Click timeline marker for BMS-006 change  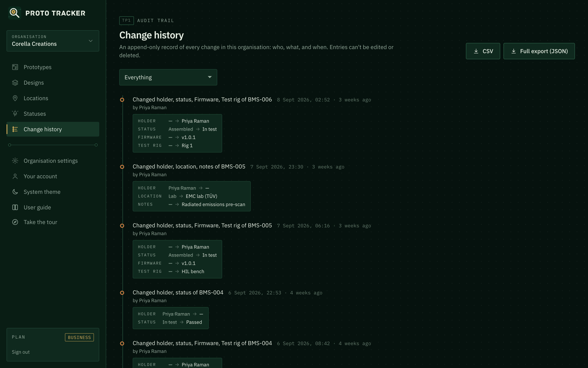point(122,100)
